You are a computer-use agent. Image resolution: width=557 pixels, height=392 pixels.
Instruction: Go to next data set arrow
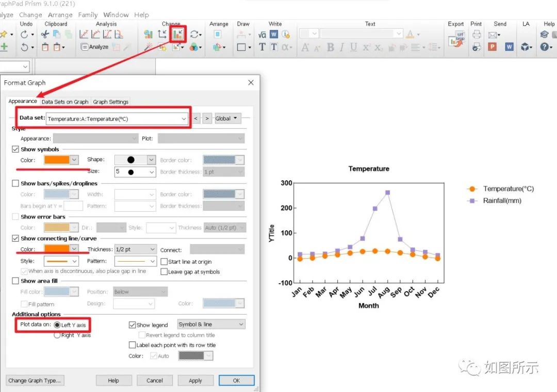pos(207,118)
